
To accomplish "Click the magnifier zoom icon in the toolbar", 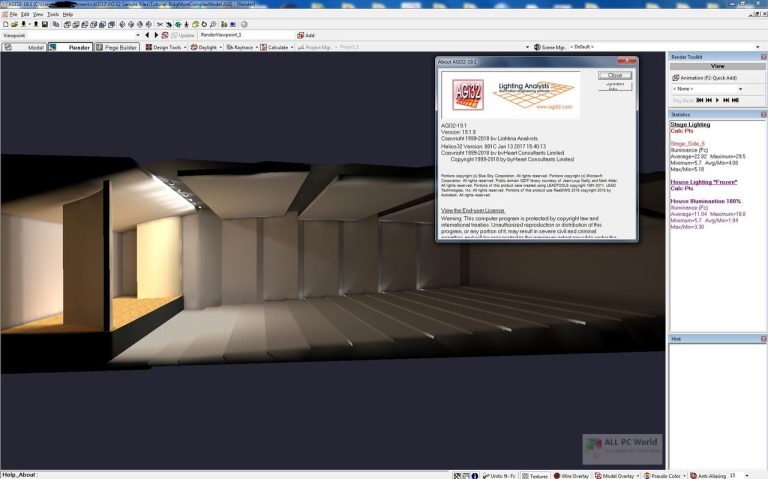I will coord(213,24).
